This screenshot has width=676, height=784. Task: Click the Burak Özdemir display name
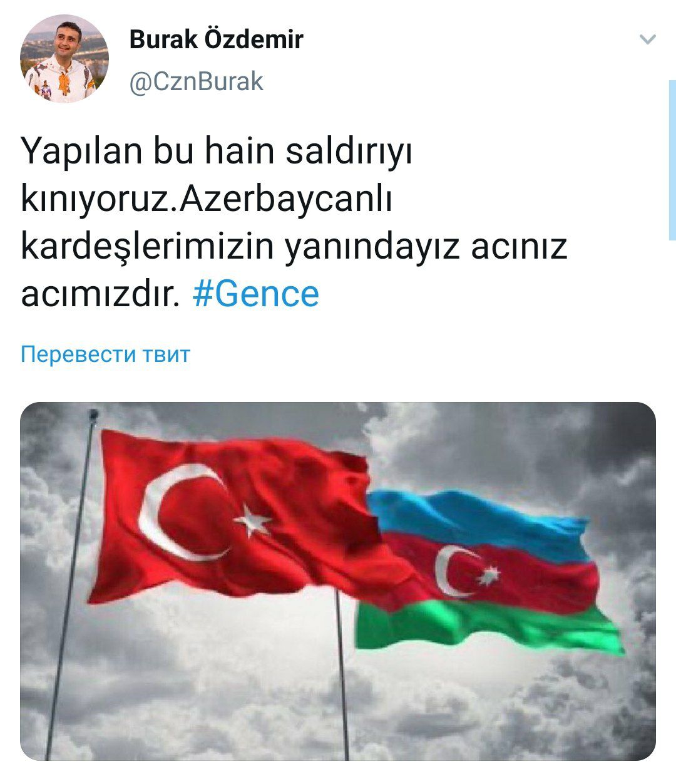(x=216, y=39)
